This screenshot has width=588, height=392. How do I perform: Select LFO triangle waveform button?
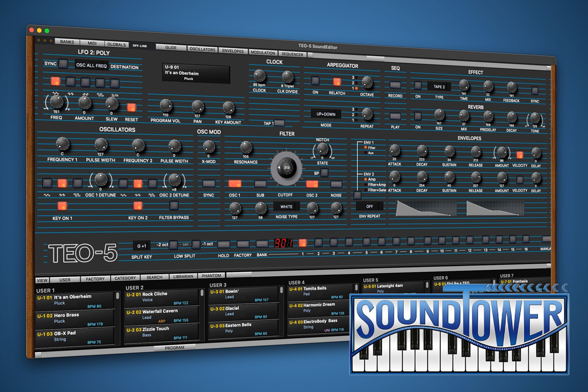pos(55,81)
